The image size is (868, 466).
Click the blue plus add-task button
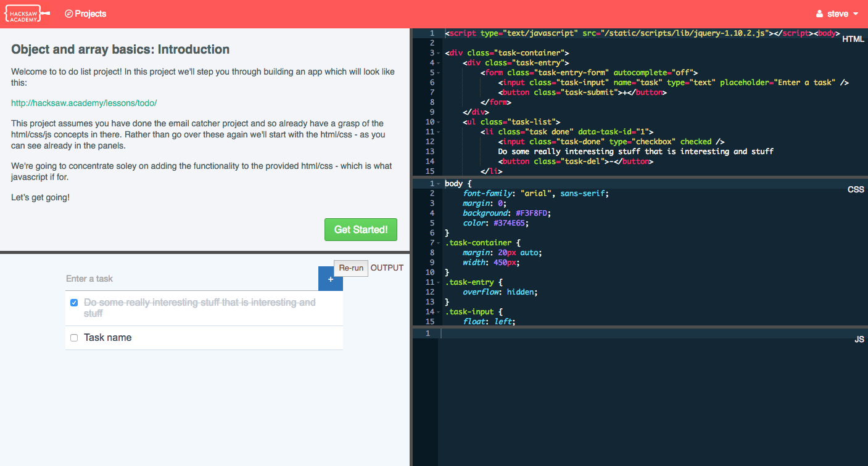pos(331,279)
